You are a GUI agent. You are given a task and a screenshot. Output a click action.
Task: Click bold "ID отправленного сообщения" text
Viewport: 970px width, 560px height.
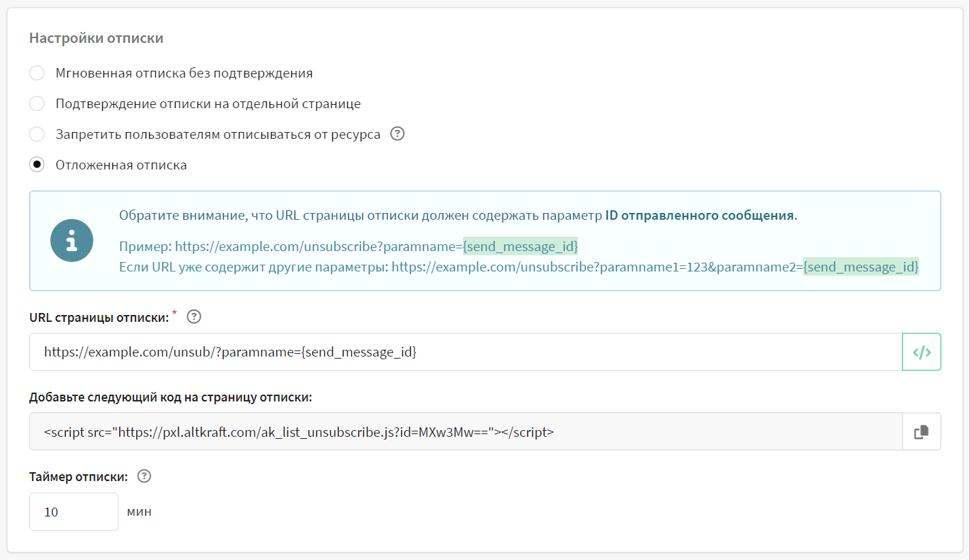pyautogui.click(x=699, y=216)
